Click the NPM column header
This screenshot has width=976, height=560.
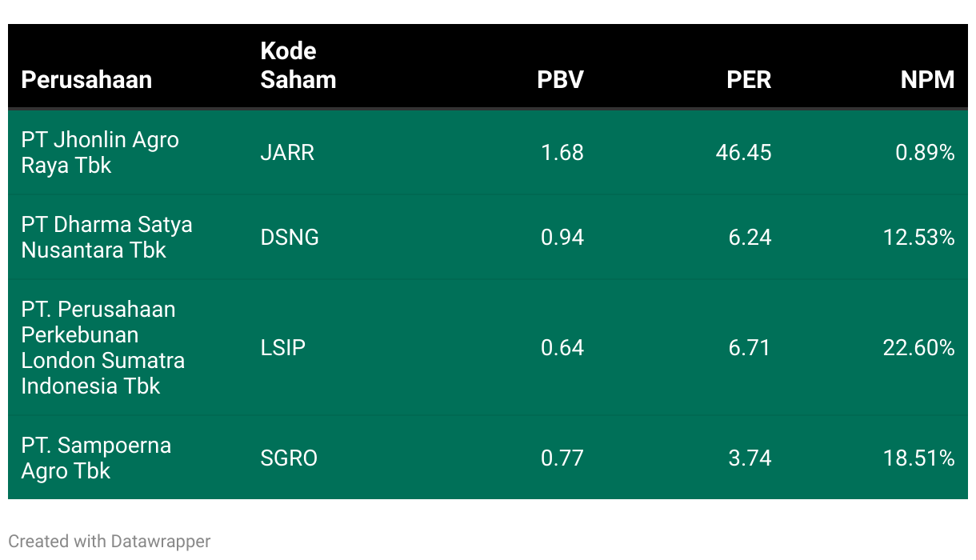coord(928,80)
